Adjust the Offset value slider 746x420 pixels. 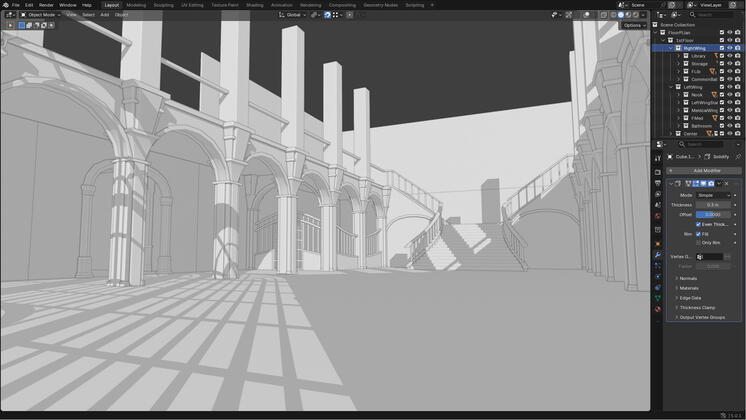coord(713,215)
